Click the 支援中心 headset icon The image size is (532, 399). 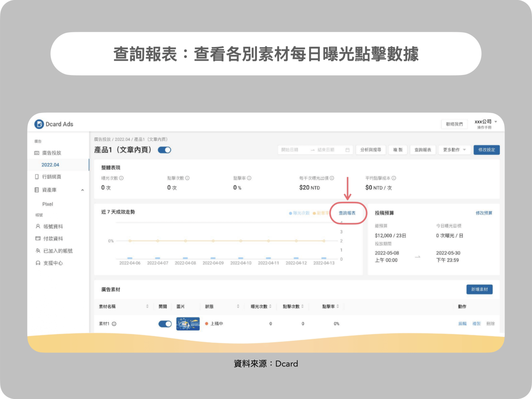[x=37, y=263]
